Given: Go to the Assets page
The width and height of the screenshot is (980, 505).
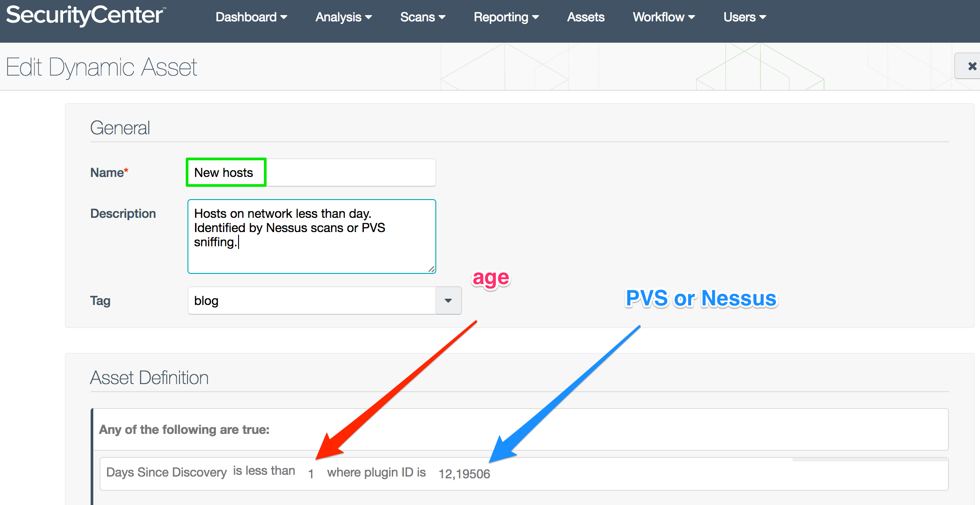Looking at the screenshot, I should pos(586,17).
